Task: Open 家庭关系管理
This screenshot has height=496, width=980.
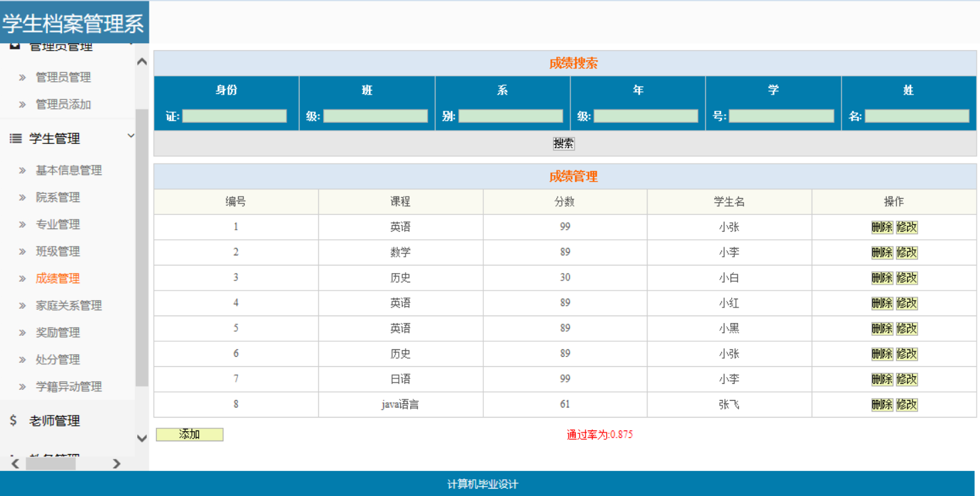Action: pos(68,305)
